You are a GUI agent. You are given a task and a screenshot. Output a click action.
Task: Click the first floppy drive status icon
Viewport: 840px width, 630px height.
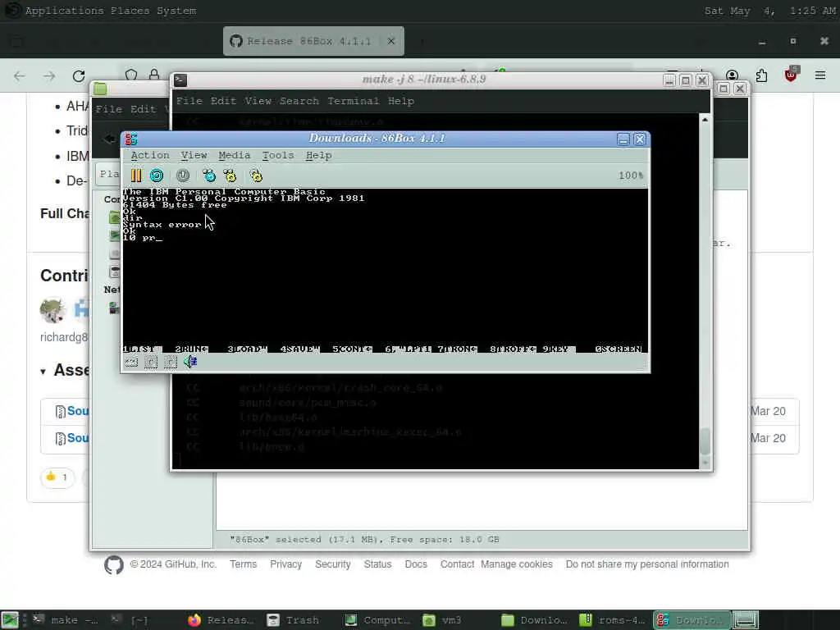(x=151, y=362)
